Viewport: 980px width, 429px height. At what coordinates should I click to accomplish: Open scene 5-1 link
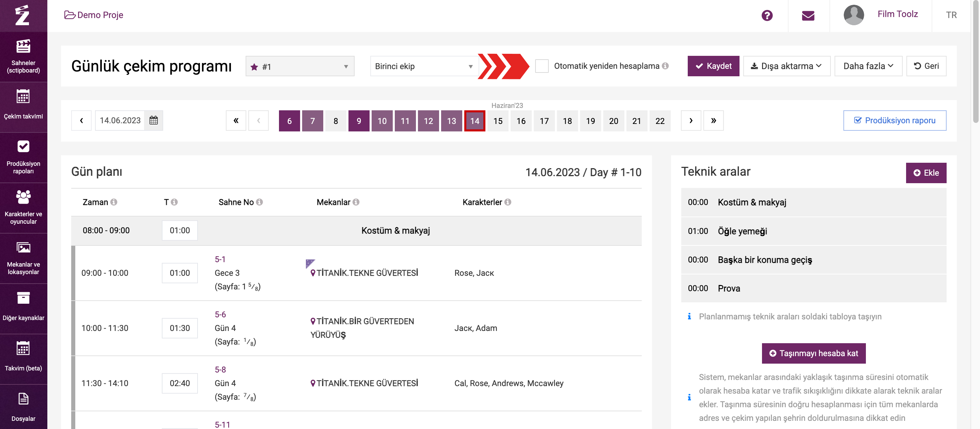(x=220, y=259)
